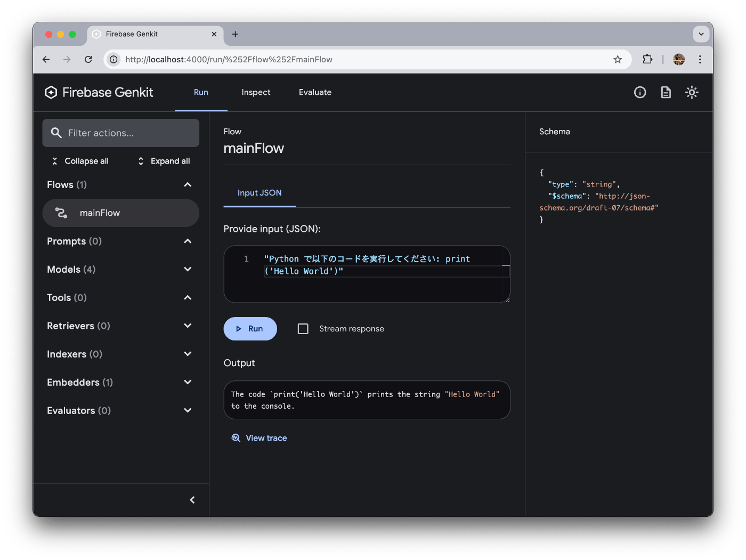Collapse the Flows section
Screen dimensions: 746x560
188,185
